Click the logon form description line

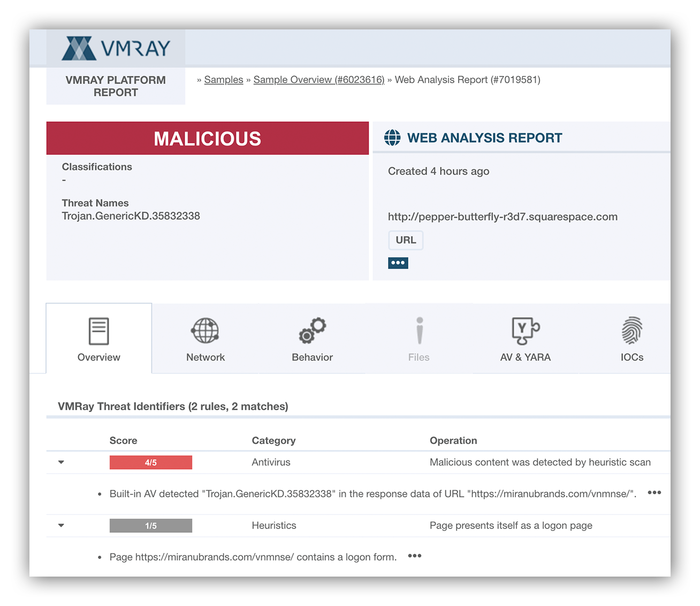point(253,557)
